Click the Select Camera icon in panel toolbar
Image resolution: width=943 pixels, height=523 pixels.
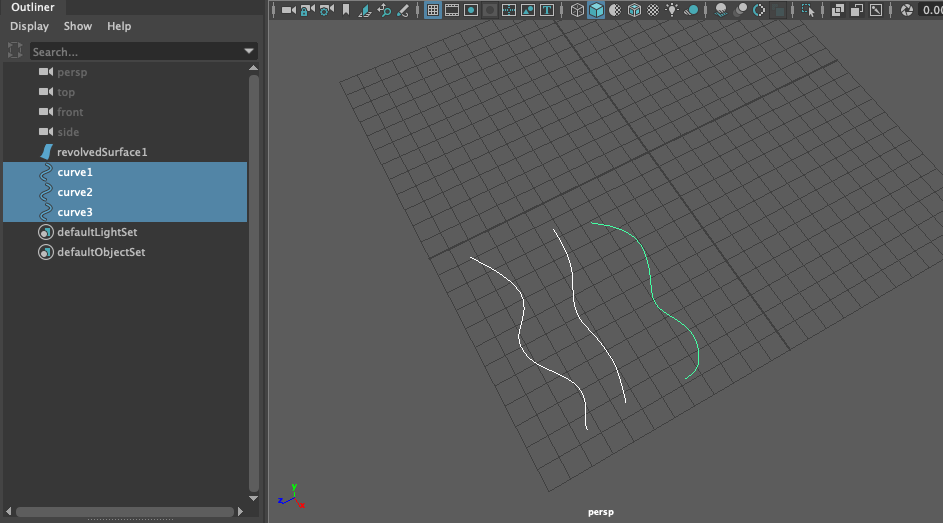coord(288,10)
